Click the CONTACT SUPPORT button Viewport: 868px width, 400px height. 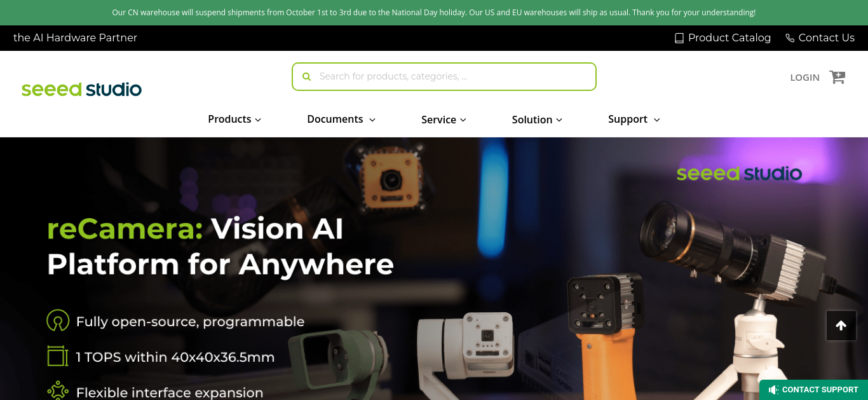click(x=813, y=390)
